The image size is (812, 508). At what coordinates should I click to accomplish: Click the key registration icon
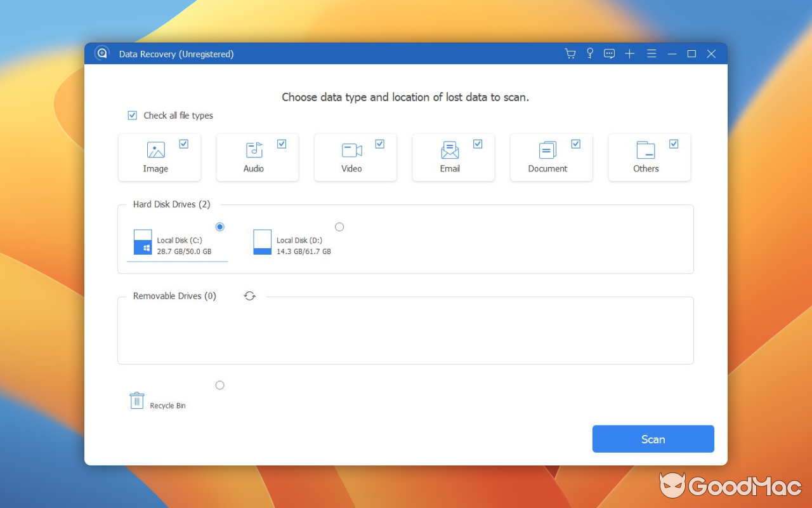click(589, 54)
